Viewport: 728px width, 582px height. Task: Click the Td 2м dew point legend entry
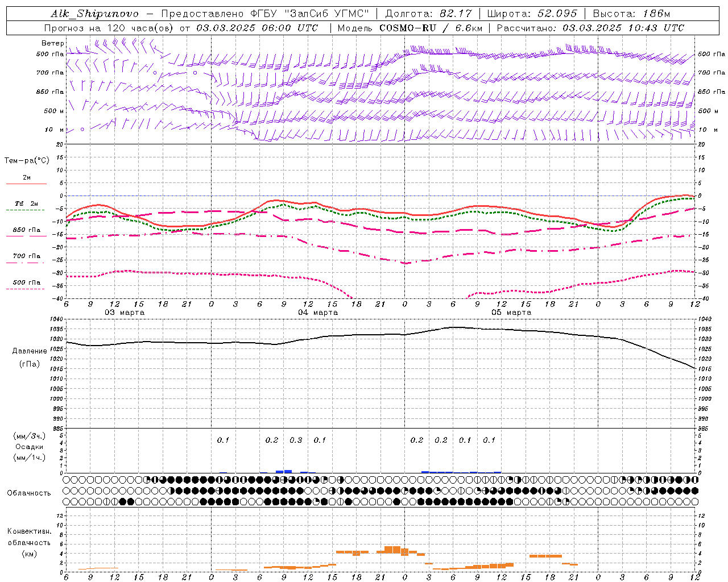click(x=26, y=203)
